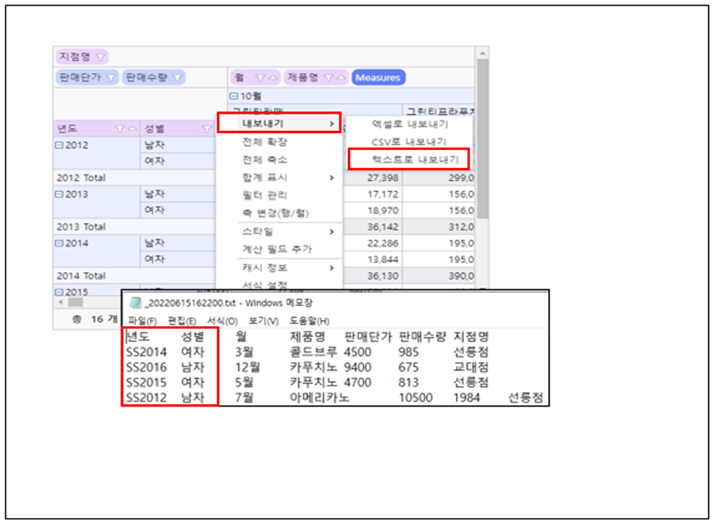Open Notepad 보기(V) menu

pos(263,321)
